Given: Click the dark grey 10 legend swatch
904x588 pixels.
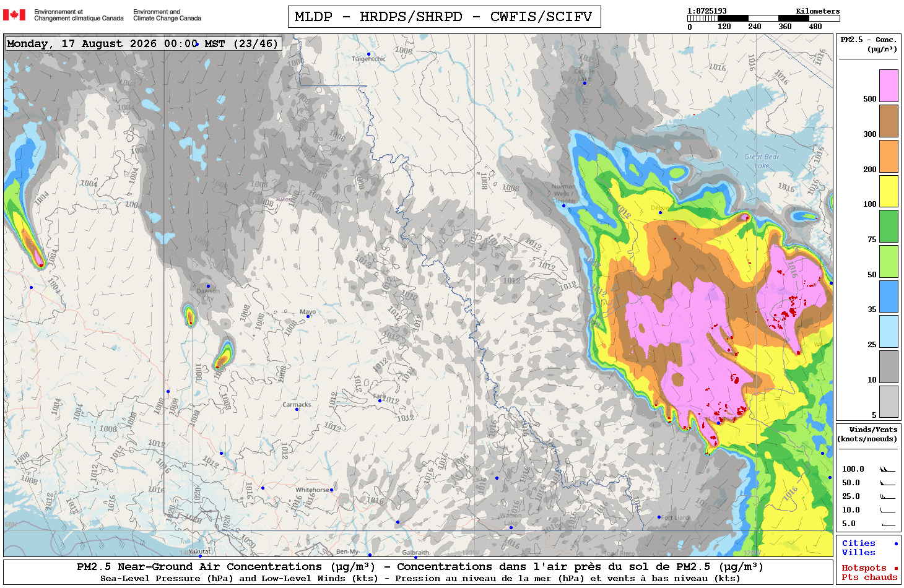Looking at the screenshot, I should point(889,366).
